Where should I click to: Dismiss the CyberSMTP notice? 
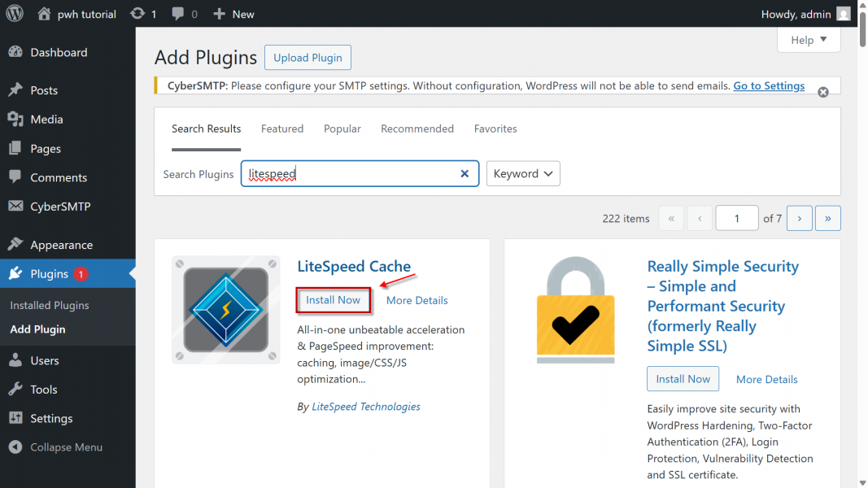click(x=823, y=93)
